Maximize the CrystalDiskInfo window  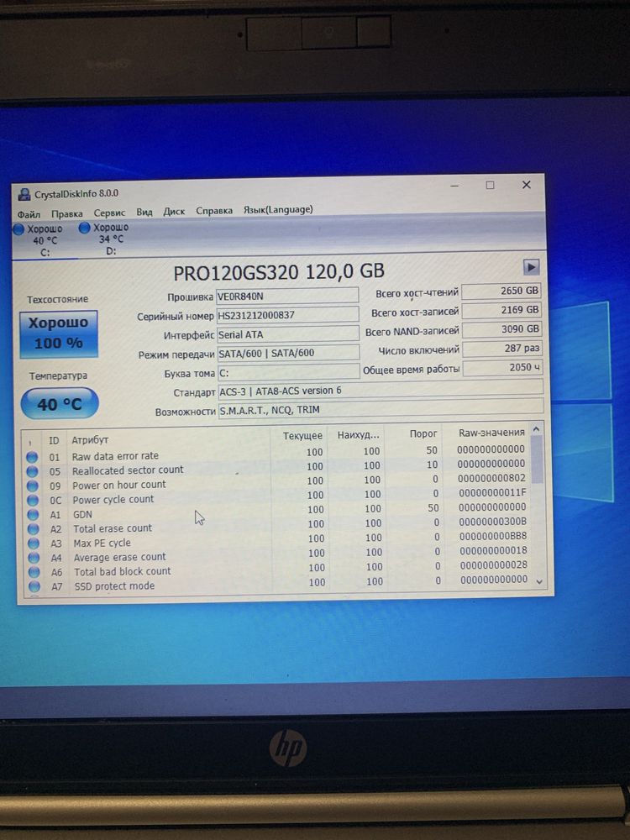point(490,186)
